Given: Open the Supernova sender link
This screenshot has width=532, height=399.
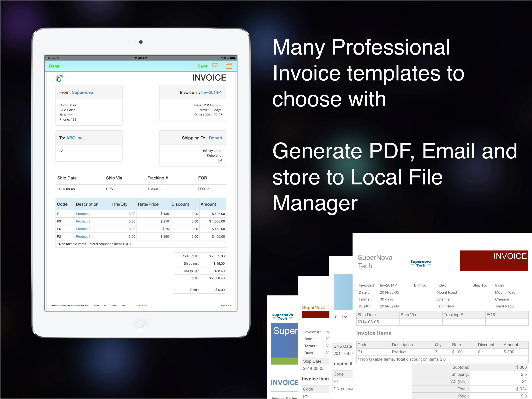Looking at the screenshot, I should (82, 92).
